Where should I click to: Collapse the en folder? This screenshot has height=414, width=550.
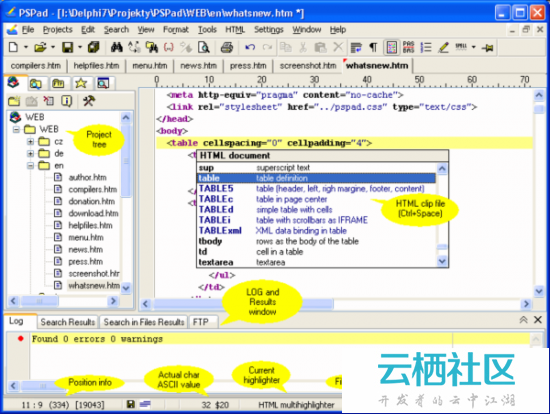pos(31,166)
